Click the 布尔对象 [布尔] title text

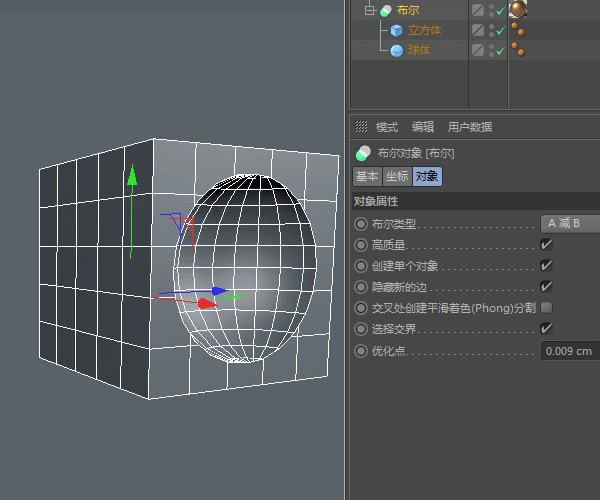416,153
